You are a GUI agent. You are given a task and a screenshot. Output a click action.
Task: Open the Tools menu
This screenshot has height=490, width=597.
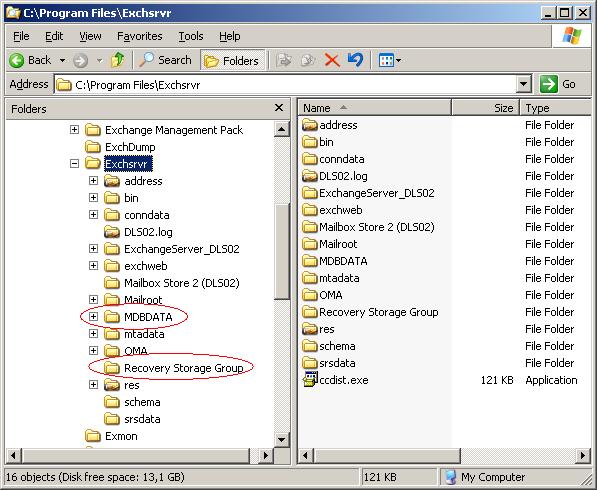point(191,36)
